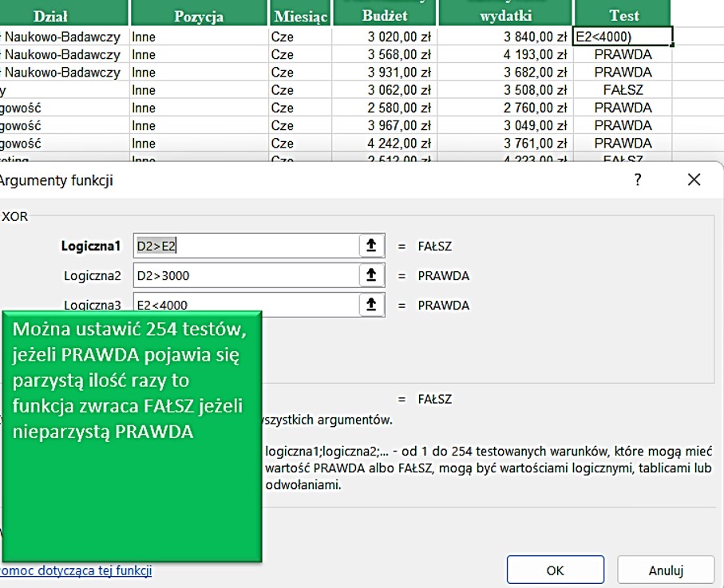Close the Argumenty funkcji dialog
Viewport: 724px width, 588px height.
pos(694,180)
